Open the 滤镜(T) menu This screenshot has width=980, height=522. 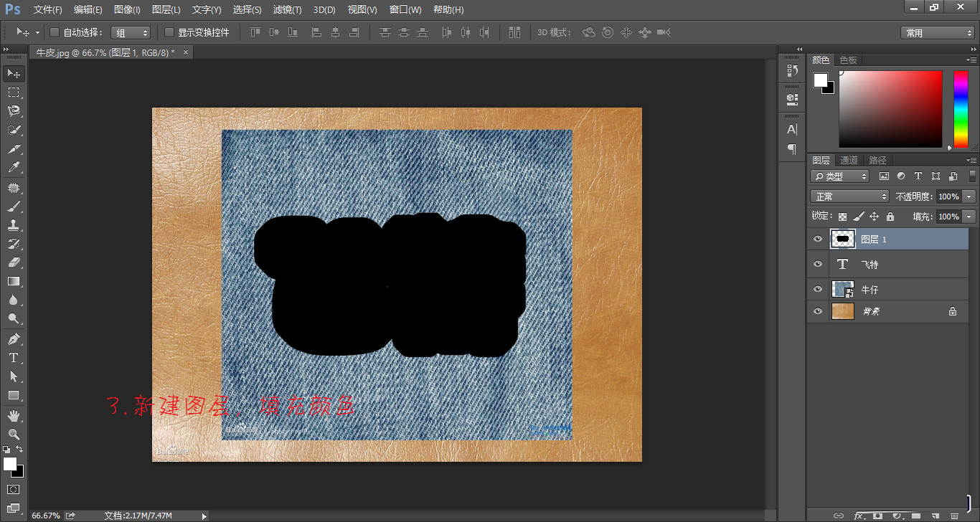pos(287,10)
